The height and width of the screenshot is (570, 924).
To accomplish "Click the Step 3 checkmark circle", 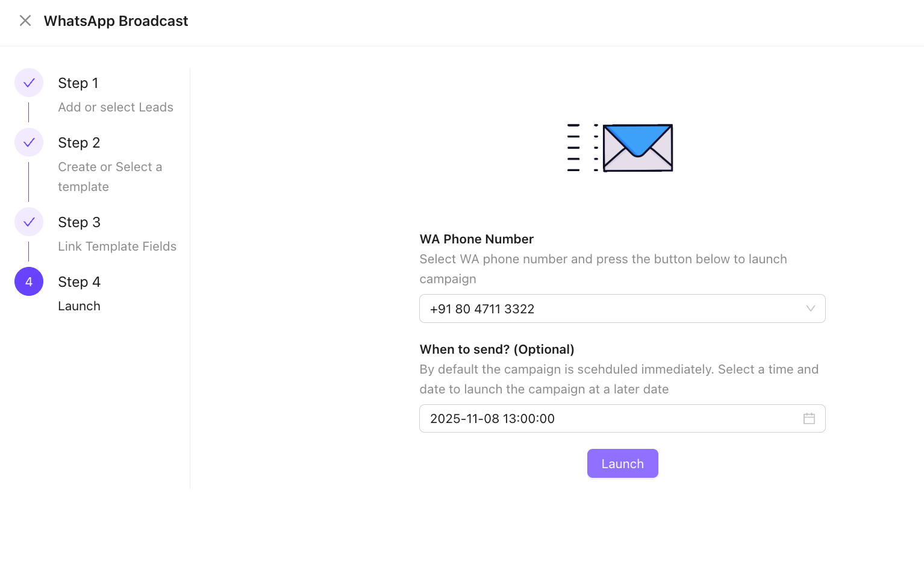I will pyautogui.click(x=29, y=222).
